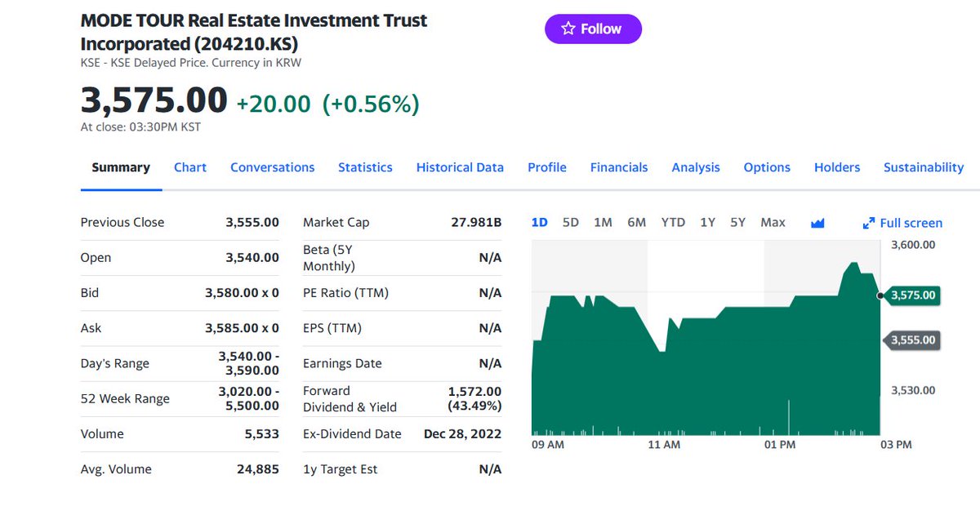Click the 52 Week Range label
Screen dimensions: 980x515
click(125, 398)
